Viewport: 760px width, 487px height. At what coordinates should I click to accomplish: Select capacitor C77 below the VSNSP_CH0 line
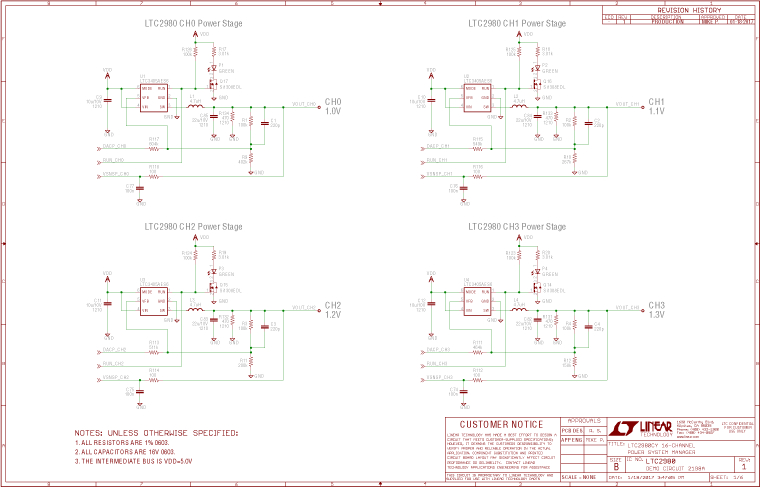(x=140, y=188)
